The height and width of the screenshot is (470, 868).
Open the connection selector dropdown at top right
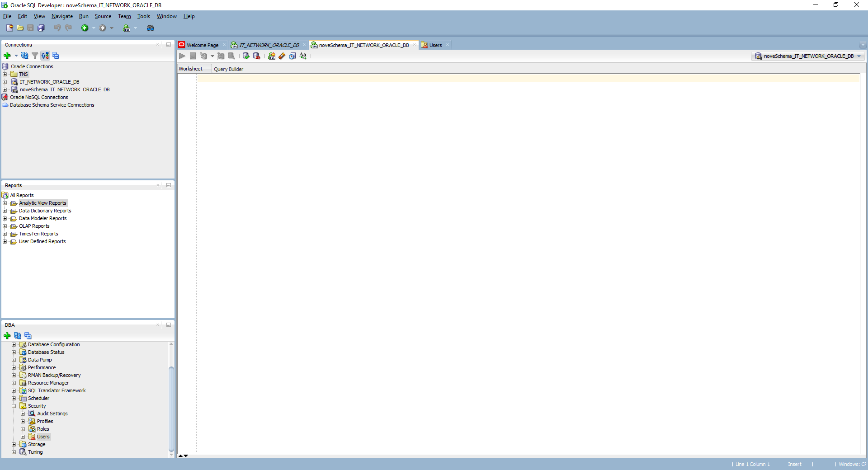(x=859, y=56)
